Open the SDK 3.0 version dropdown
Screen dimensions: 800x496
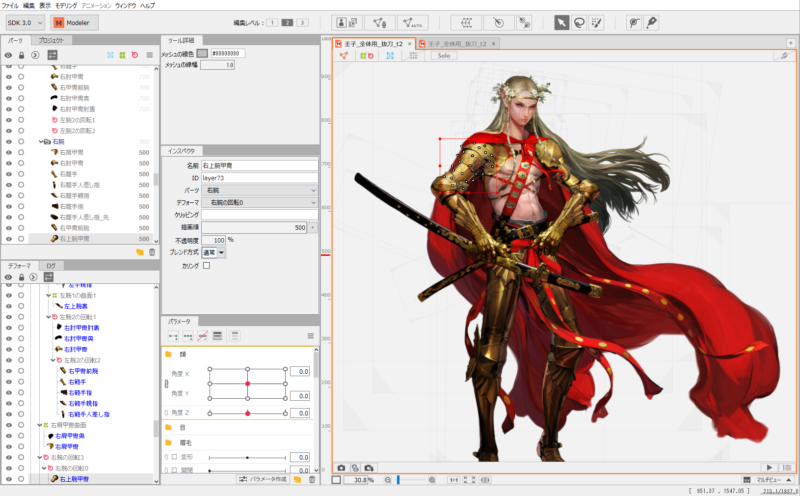click(x=25, y=22)
